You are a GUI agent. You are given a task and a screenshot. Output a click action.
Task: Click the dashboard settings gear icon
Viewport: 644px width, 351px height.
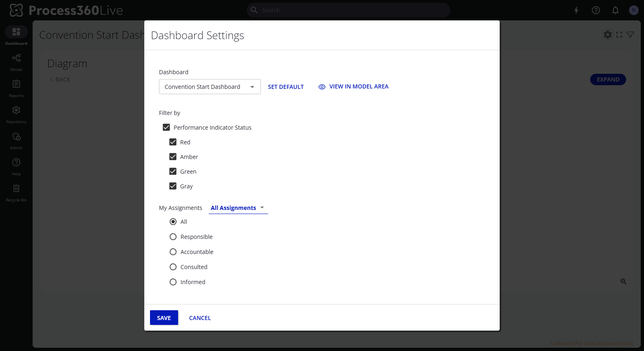pos(608,35)
